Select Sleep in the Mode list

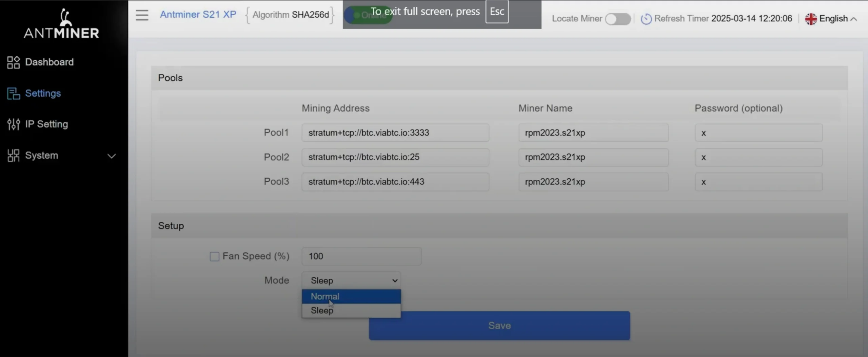click(x=351, y=311)
